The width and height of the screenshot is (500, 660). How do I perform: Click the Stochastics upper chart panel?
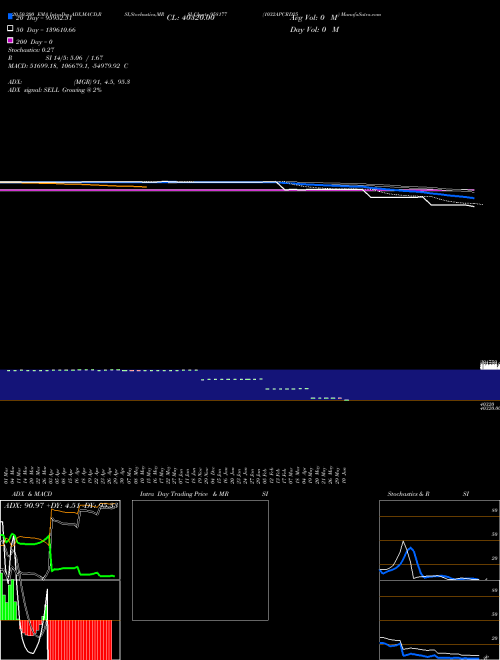pos(439,540)
